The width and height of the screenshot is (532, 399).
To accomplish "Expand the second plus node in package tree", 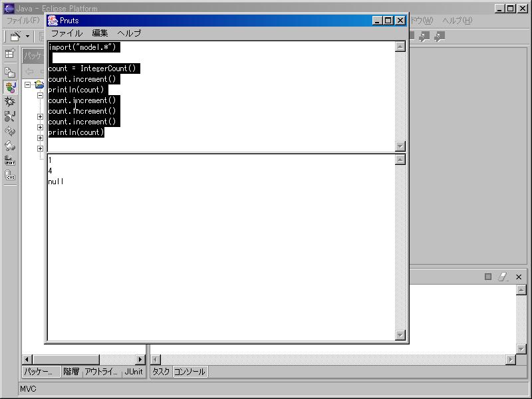I will point(40,127).
